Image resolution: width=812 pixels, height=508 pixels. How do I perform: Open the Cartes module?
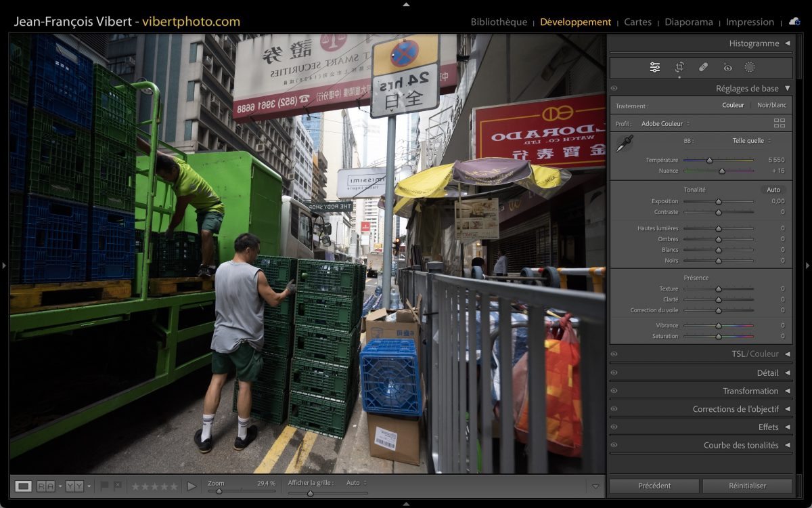point(637,22)
